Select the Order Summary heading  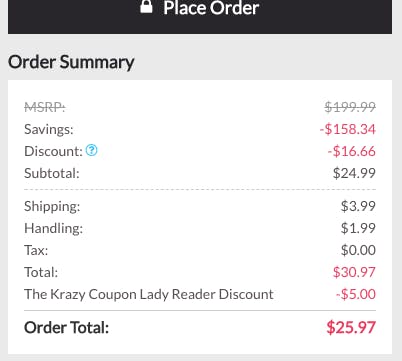(71, 62)
